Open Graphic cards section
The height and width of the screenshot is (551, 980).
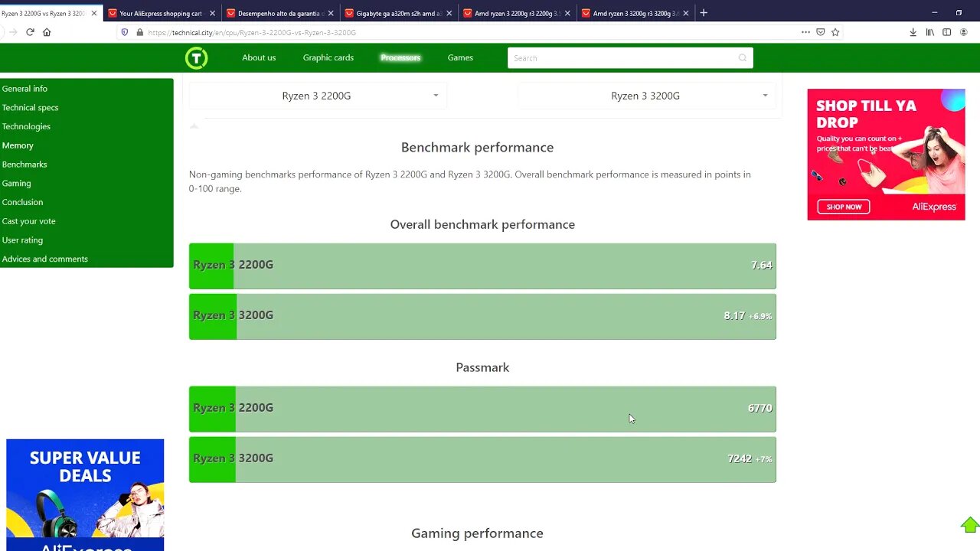click(328, 58)
